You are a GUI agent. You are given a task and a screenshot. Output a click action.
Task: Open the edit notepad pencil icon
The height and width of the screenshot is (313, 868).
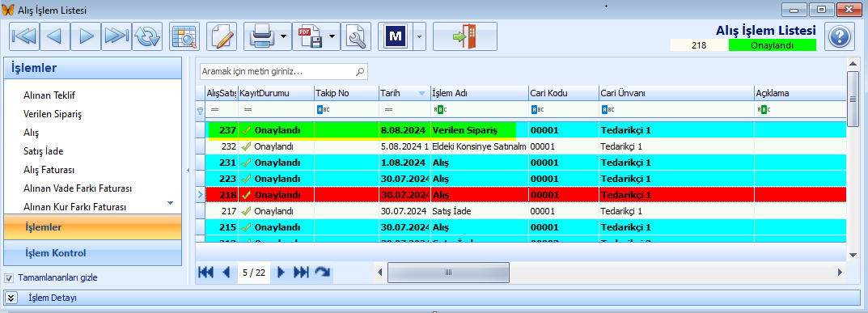pos(222,36)
